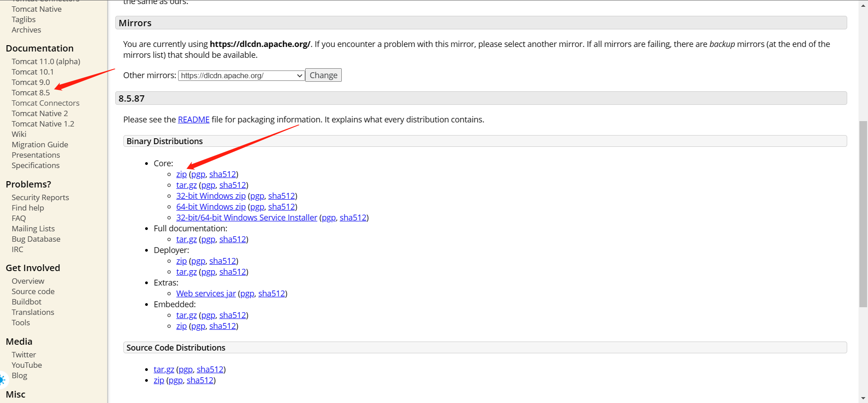Screen dimensions: 868x403
Task: Open pgp for Source Code tar.gz
Action: click(x=185, y=370)
